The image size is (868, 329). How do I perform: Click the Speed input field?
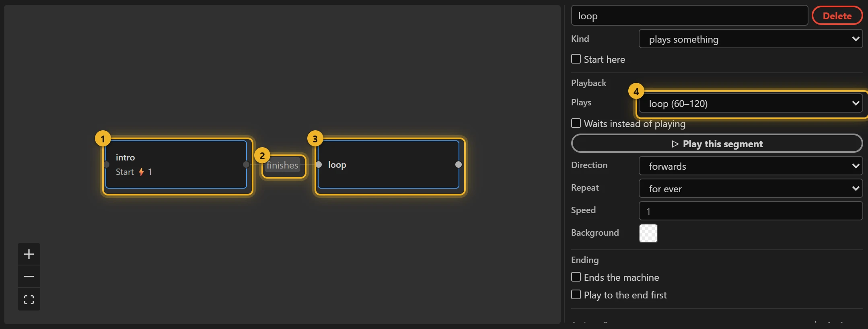[x=751, y=211]
